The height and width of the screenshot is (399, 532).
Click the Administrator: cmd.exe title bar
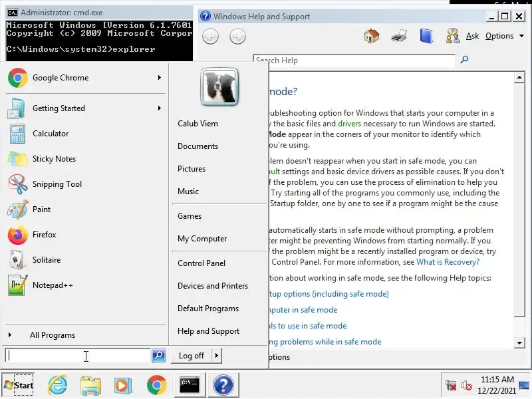[98, 13]
